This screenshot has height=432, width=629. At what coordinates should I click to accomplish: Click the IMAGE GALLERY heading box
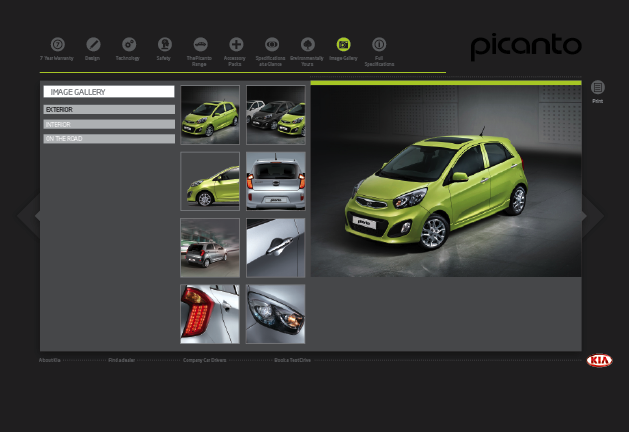(109, 92)
